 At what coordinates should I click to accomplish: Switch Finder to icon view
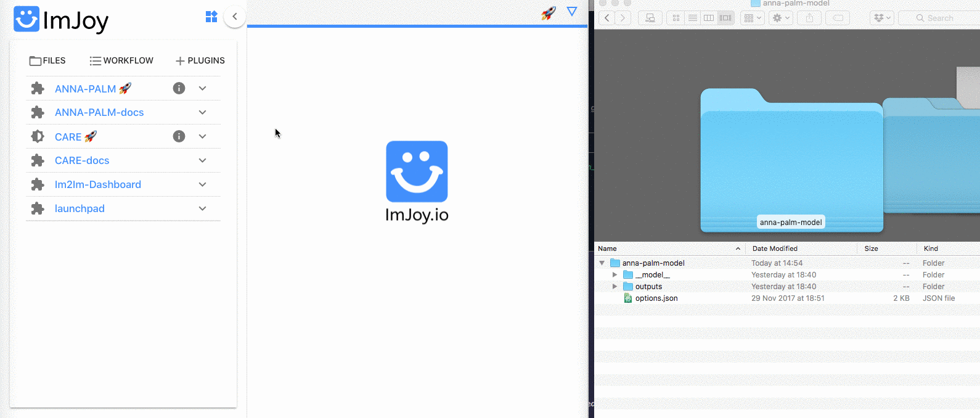pos(676,18)
